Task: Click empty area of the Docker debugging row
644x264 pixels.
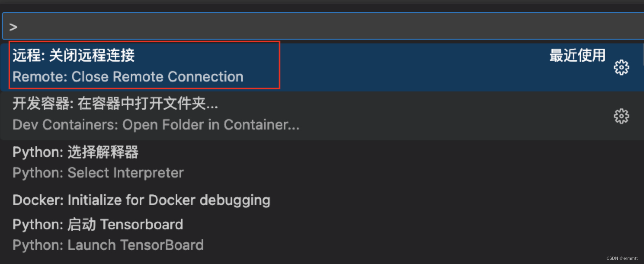Action: point(457,200)
